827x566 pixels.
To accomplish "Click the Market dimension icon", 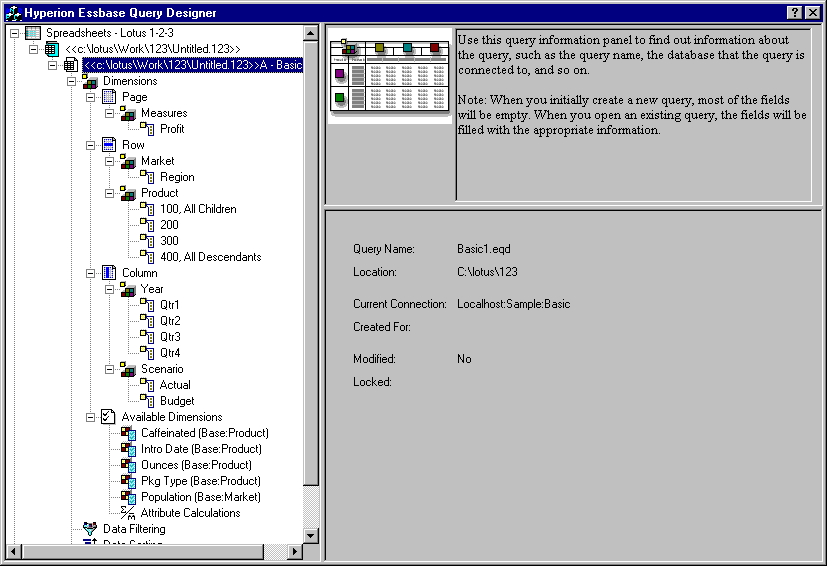I will click(x=128, y=161).
